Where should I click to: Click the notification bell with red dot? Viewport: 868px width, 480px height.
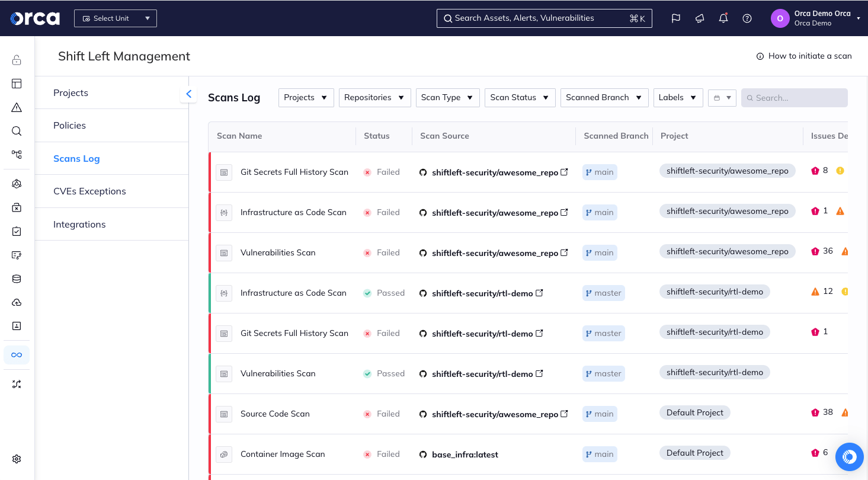723,18
